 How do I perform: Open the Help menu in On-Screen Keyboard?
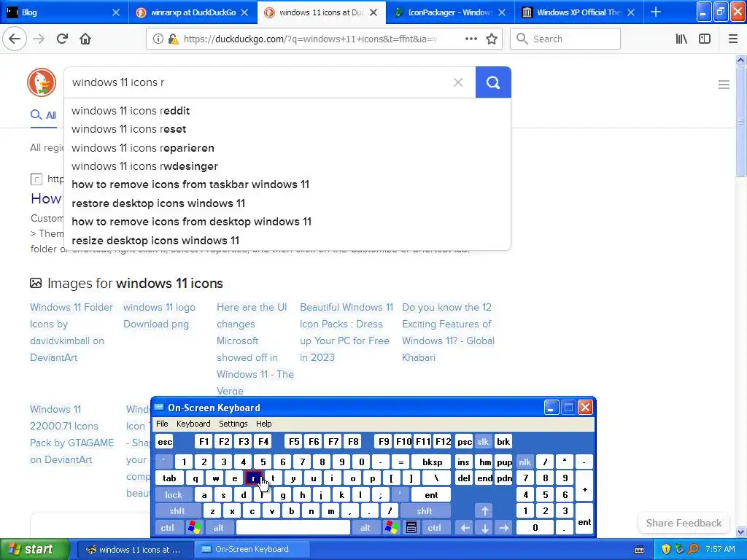pyautogui.click(x=264, y=424)
